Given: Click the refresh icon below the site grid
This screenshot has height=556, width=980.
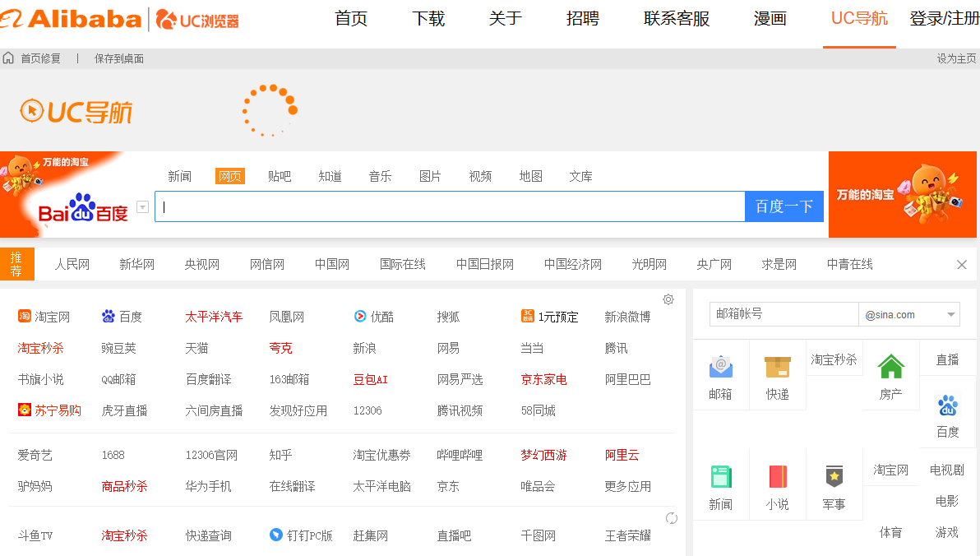Looking at the screenshot, I should (672, 518).
